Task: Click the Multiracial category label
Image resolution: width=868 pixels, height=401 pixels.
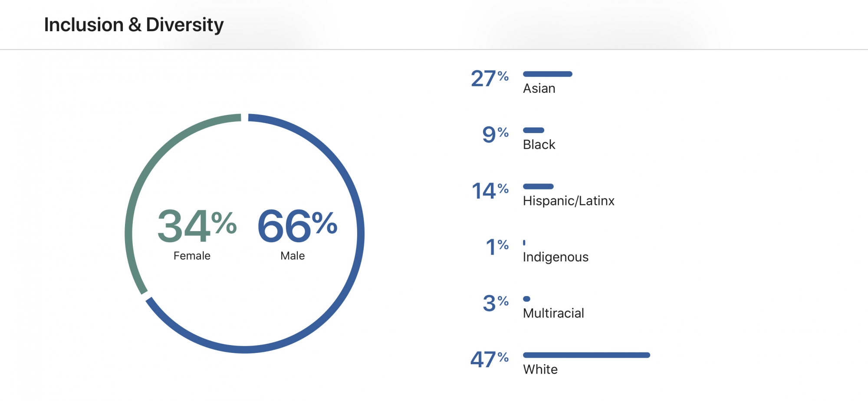Action: click(x=553, y=313)
